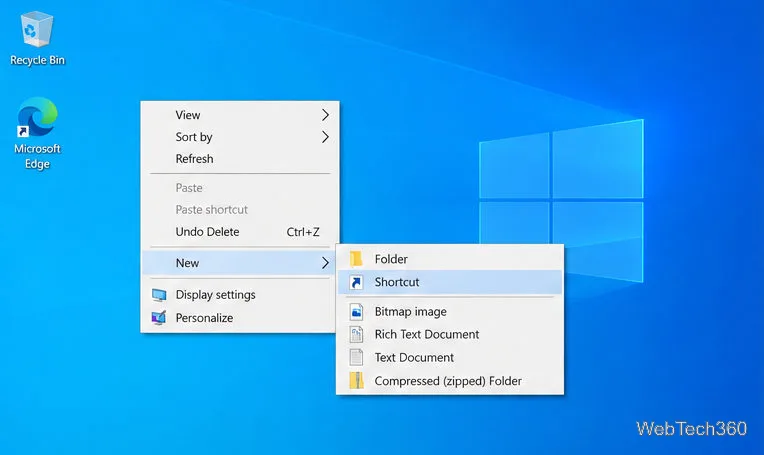
Task: Click the Personalize paintbrush icon
Action: (x=159, y=318)
